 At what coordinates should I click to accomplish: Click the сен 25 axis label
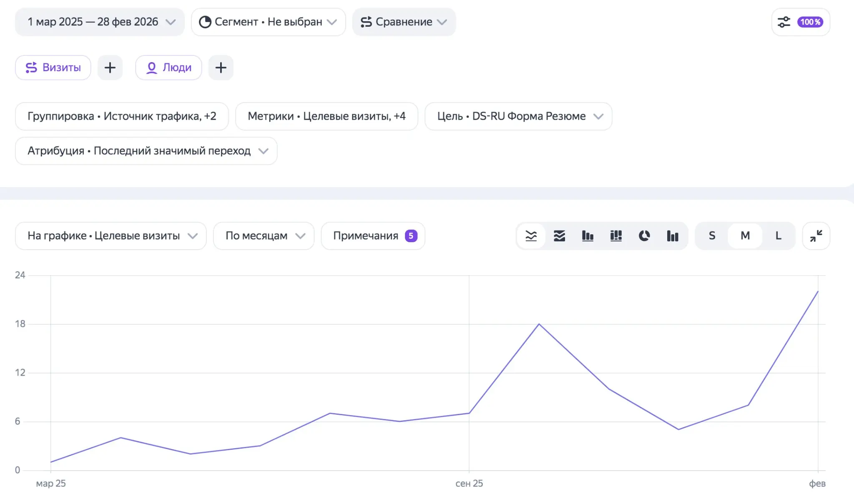pyautogui.click(x=469, y=484)
